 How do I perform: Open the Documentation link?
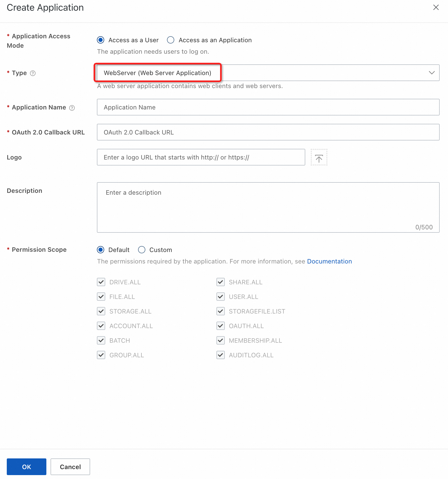point(329,261)
